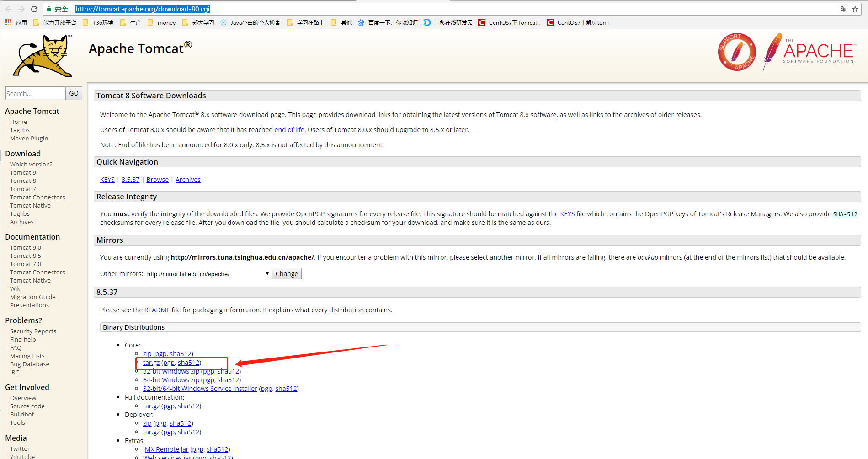The image size is (868, 459).
Task: Download the Core tar.gz distribution
Action: (151, 363)
